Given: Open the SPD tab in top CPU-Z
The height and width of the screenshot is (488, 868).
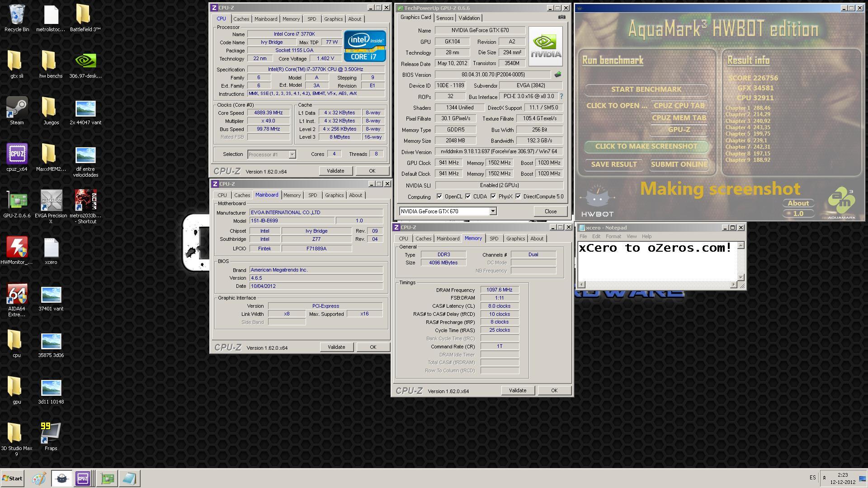Looking at the screenshot, I should pos(311,19).
